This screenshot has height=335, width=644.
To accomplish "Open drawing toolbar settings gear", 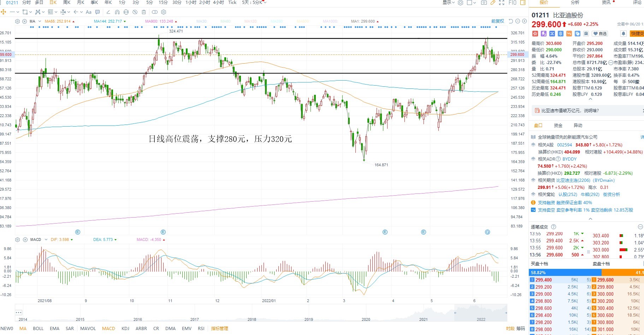I will click(x=164, y=12).
